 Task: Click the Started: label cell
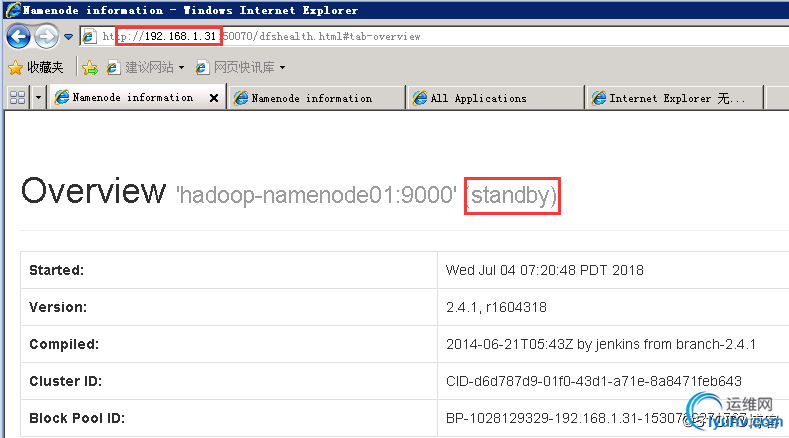(229, 270)
